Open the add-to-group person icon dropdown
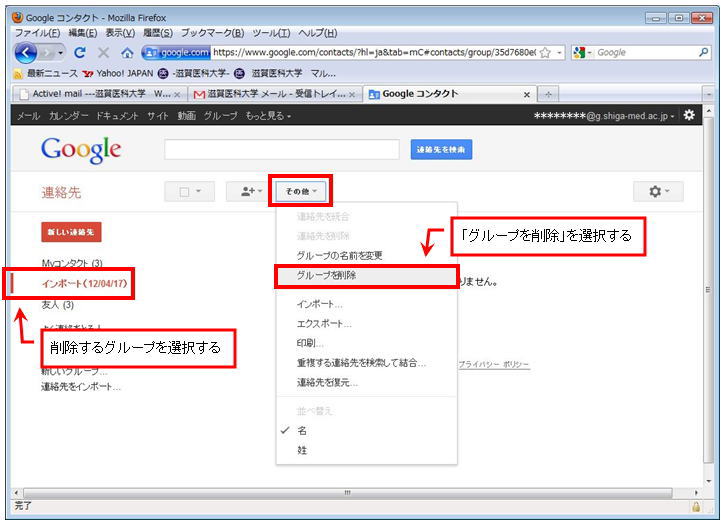Image resolution: width=723 pixels, height=522 pixels. [251, 191]
